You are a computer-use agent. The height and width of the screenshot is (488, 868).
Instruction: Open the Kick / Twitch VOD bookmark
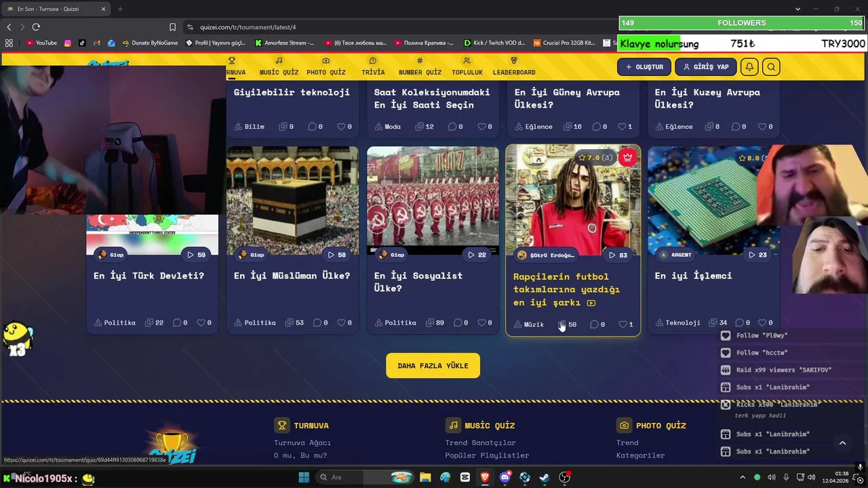[494, 43]
